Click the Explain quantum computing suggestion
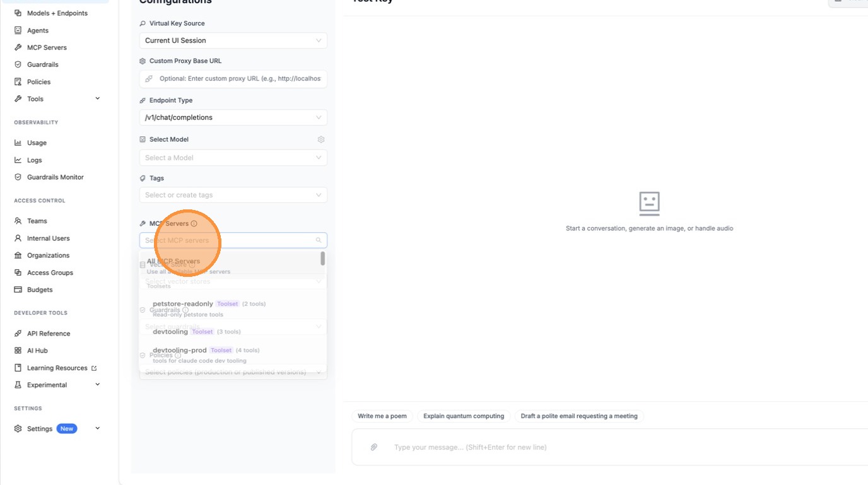The height and width of the screenshot is (485, 868). tap(464, 416)
